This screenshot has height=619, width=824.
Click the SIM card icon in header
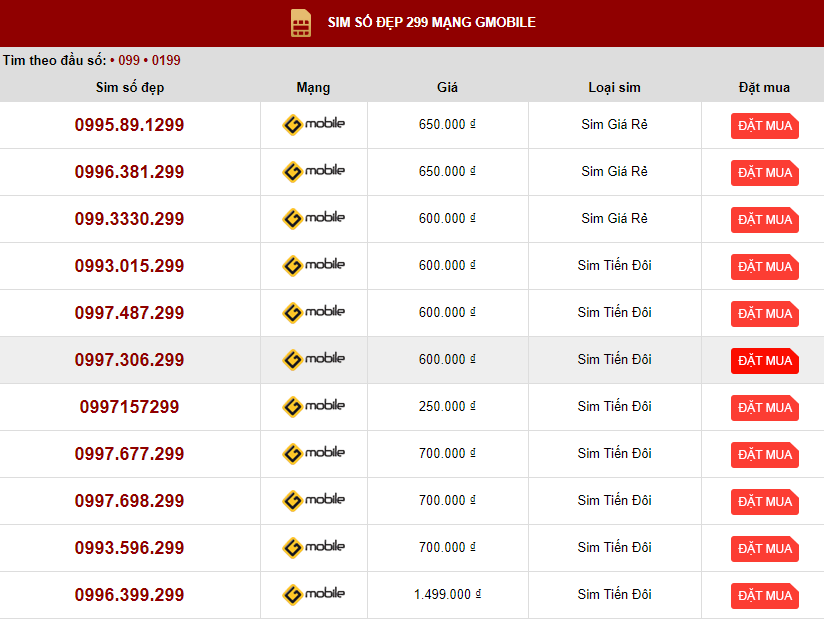(x=301, y=23)
